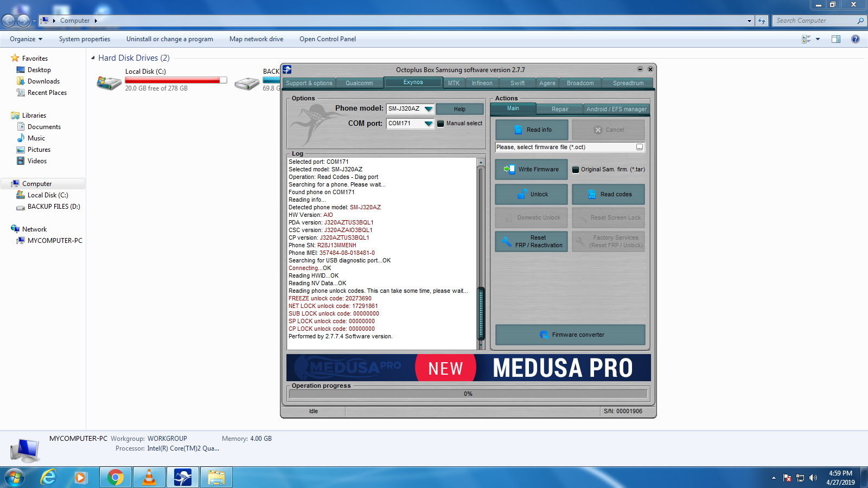Click Map network drive
Screen dimensions: 868x488
pyautogui.click(x=256, y=39)
